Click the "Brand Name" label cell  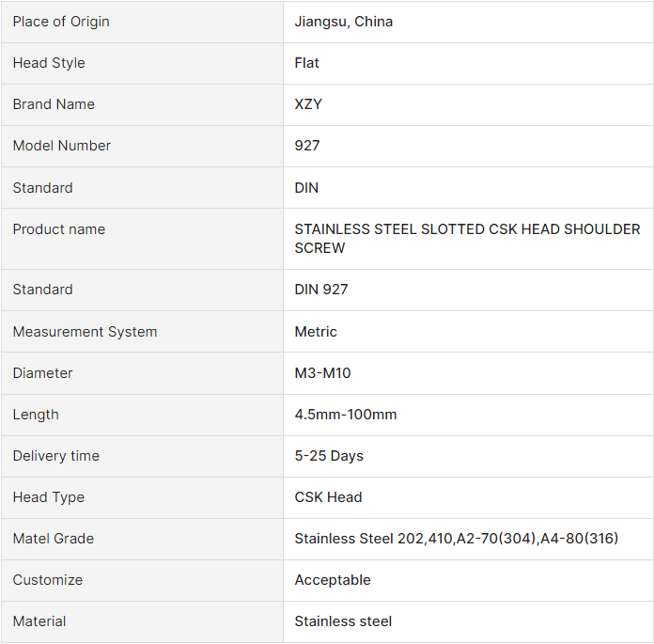point(54,104)
